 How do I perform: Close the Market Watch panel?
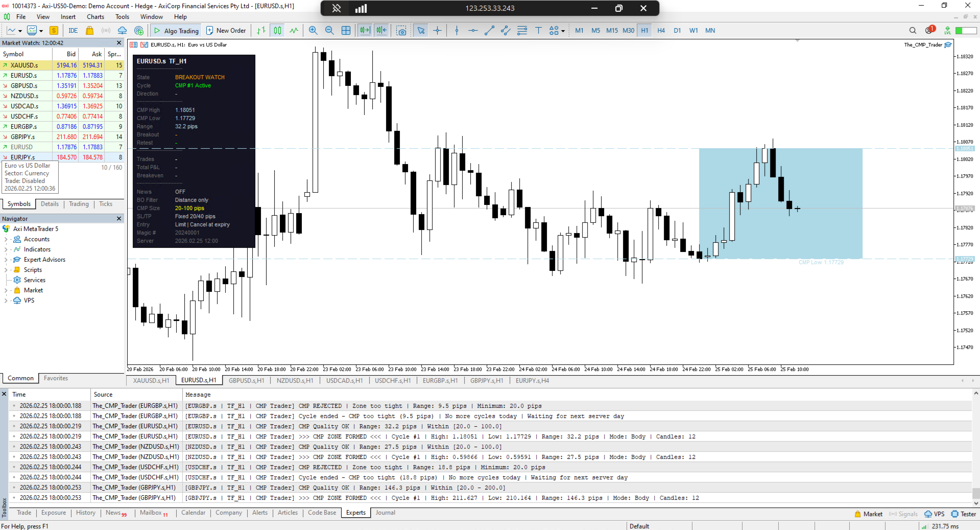coord(119,43)
